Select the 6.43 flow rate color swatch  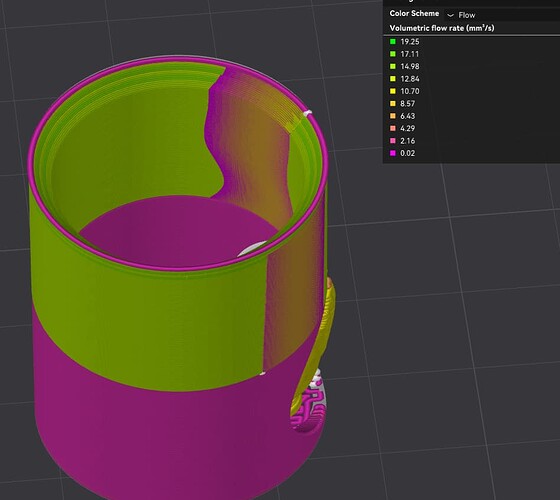click(393, 116)
